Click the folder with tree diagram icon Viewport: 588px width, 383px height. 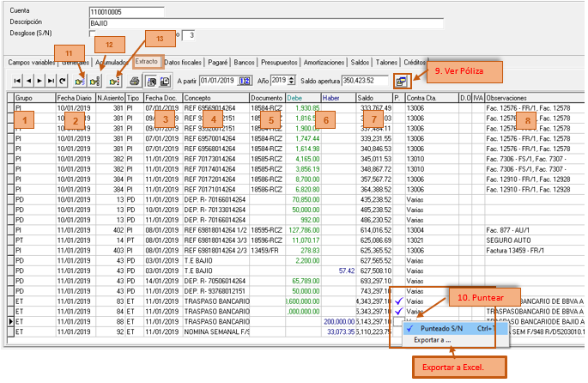pos(95,81)
